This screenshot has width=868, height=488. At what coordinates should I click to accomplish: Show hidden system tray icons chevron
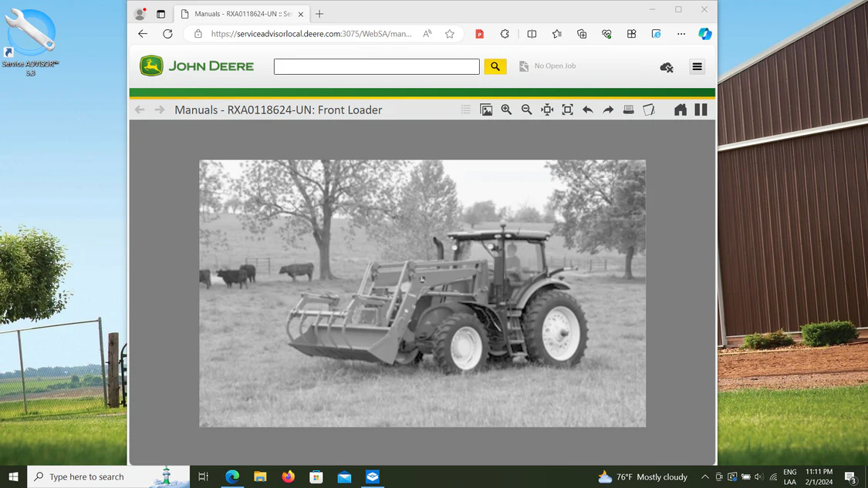tap(704, 477)
